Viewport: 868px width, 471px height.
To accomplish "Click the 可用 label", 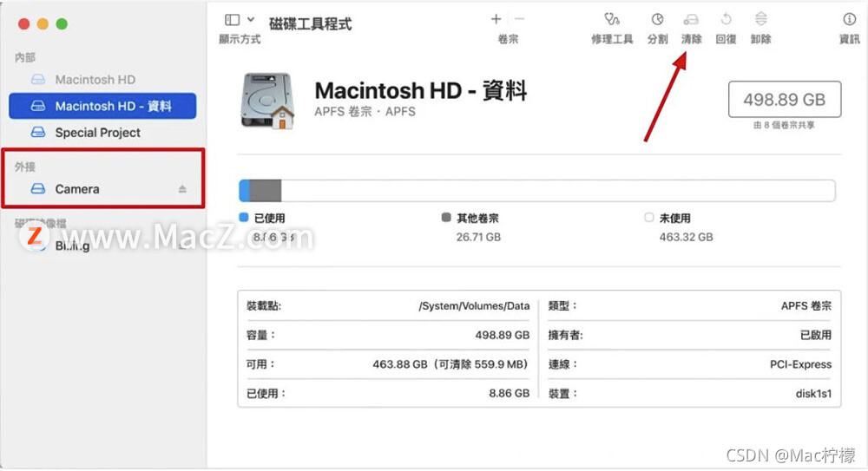I will 260,364.
